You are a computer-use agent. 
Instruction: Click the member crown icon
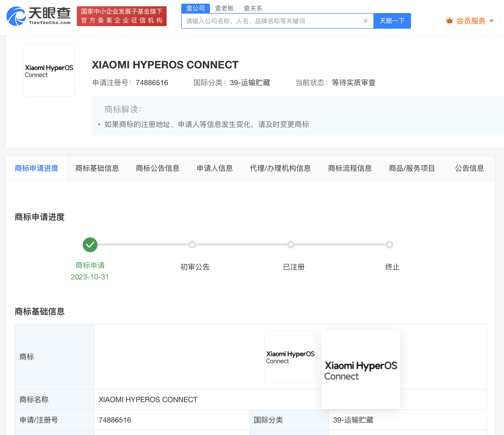[x=449, y=21]
